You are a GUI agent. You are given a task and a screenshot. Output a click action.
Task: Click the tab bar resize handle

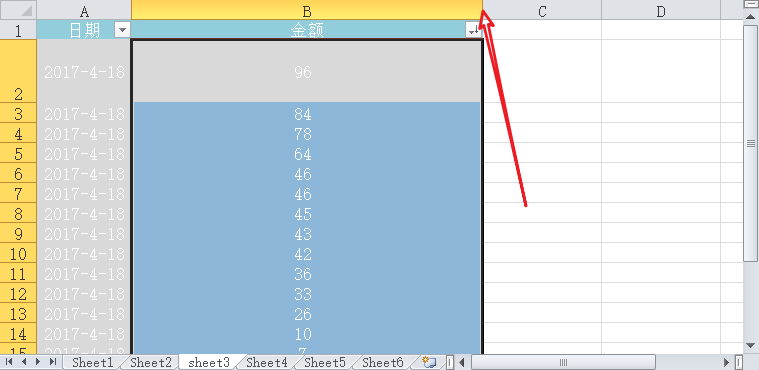click(x=450, y=362)
